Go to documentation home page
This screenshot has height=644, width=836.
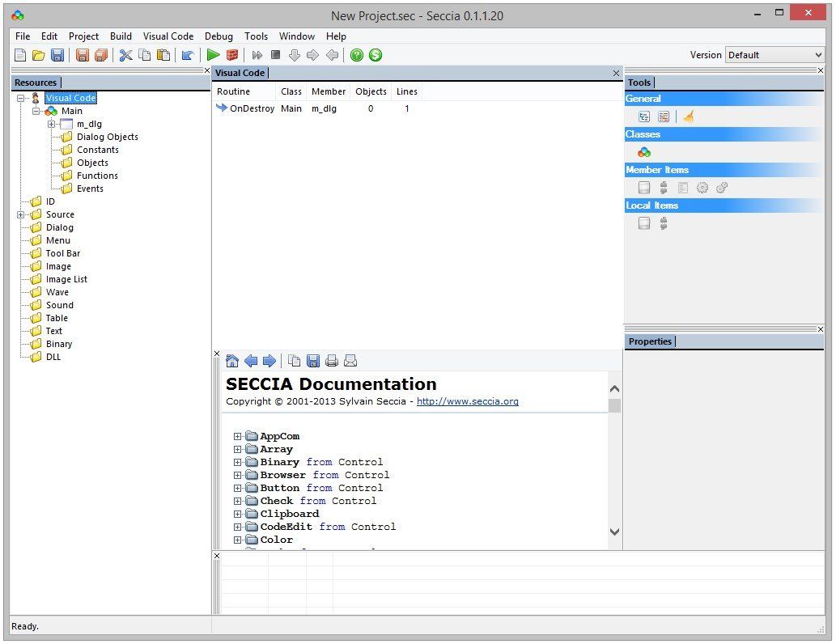pos(232,361)
